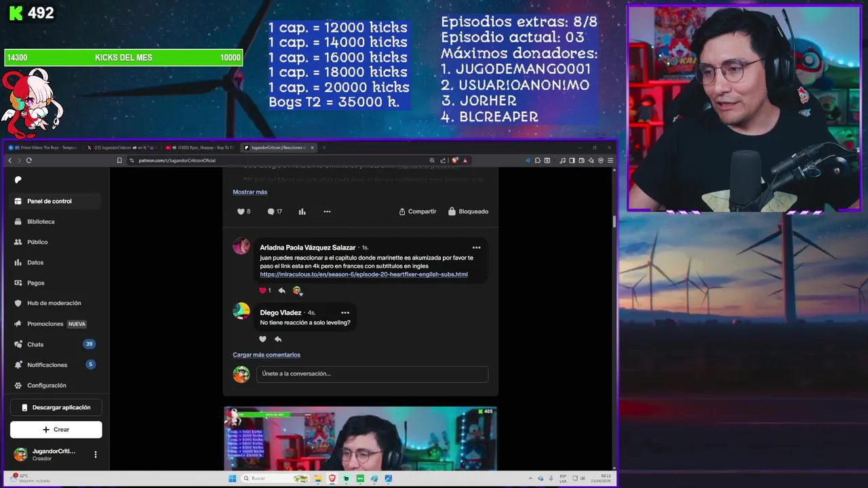Open a new browser tab
Screen dimensions: 868x488
323,147
